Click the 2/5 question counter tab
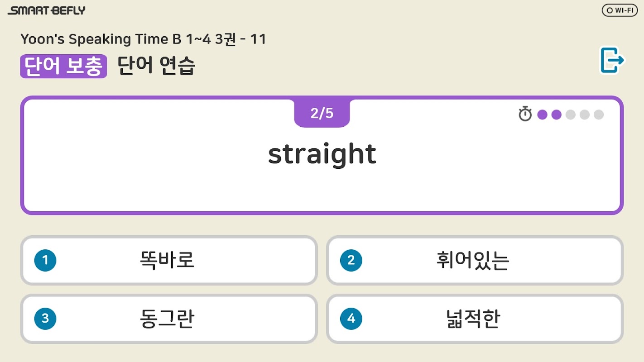The height and width of the screenshot is (362, 644). [x=322, y=113]
